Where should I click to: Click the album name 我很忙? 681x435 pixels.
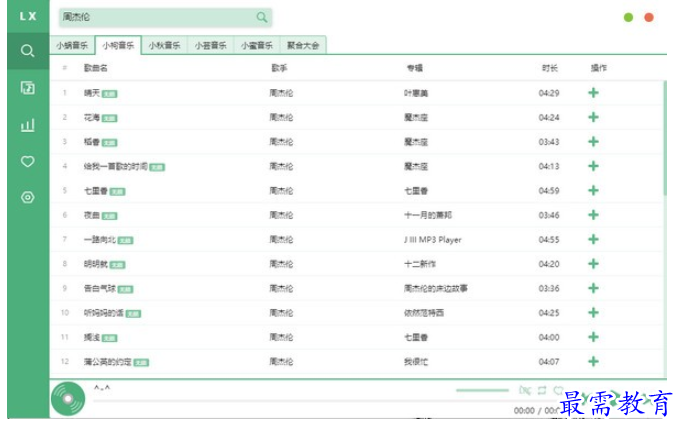416,362
